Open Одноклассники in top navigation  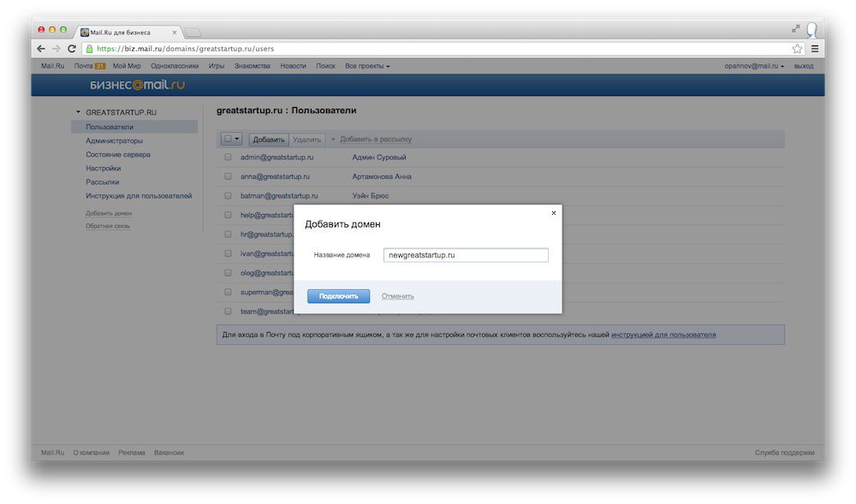pos(175,66)
